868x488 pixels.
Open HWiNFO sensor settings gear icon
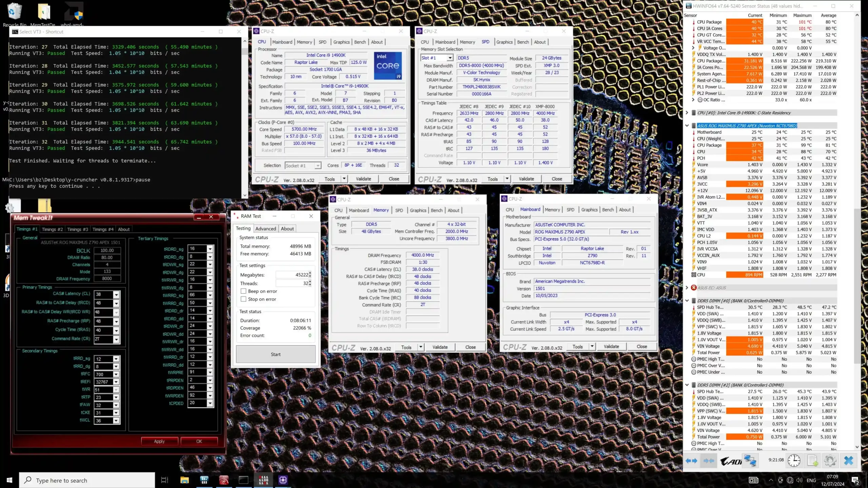coord(830,461)
